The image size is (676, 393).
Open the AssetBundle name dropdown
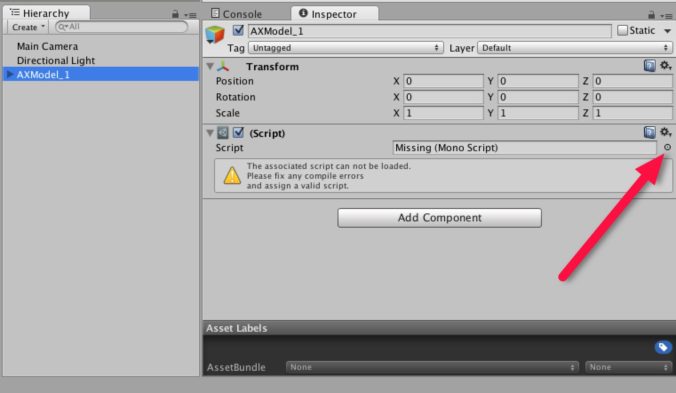coord(432,367)
